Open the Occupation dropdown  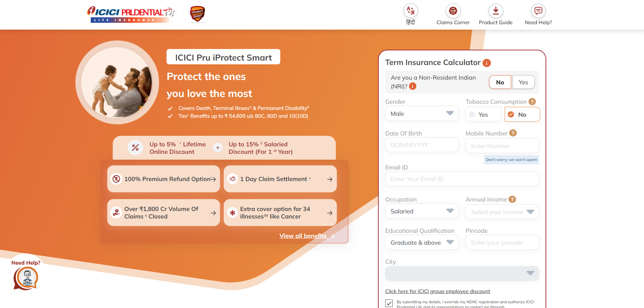[422, 211]
